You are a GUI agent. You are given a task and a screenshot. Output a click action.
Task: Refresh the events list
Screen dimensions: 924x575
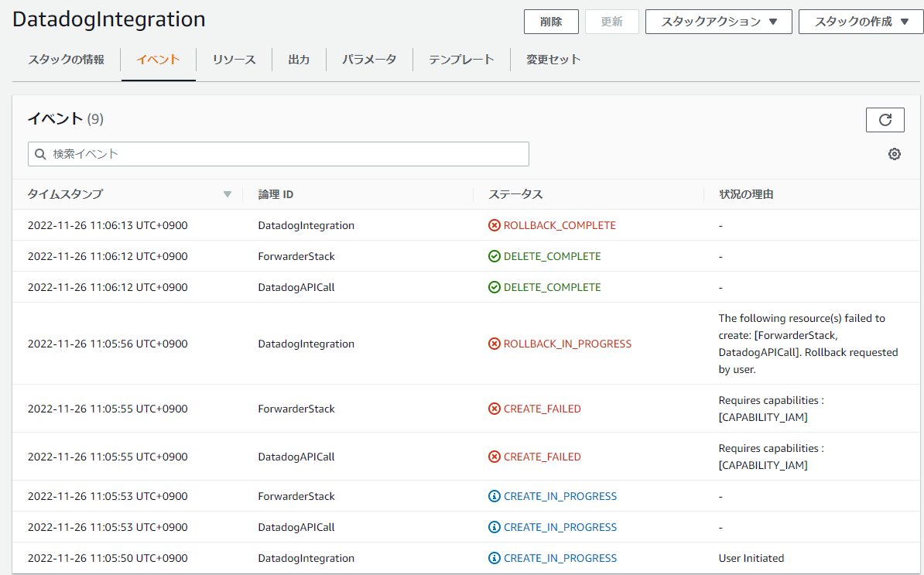[885, 120]
